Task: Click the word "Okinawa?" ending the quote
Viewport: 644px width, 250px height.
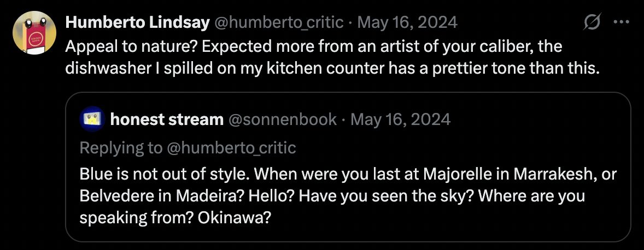Action: (235, 218)
